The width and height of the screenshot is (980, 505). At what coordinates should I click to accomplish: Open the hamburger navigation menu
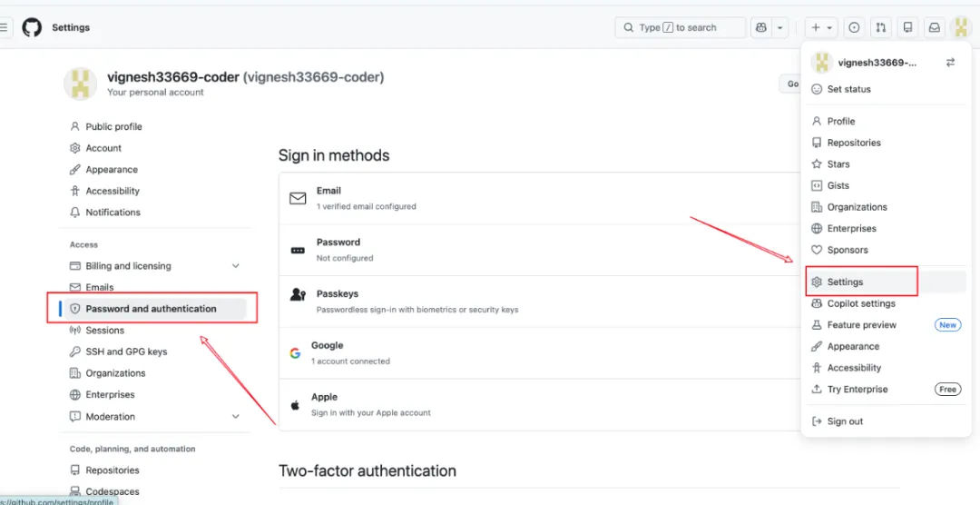[x=5, y=28]
